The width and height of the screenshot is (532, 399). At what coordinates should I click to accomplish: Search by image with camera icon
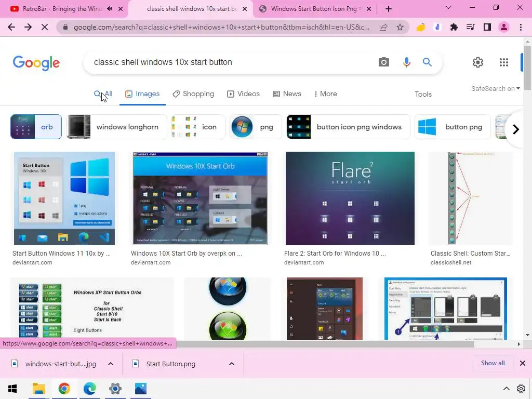coord(384,62)
